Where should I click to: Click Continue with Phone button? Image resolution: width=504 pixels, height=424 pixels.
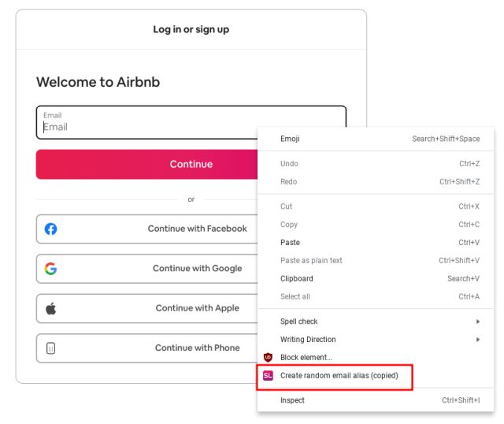pos(147,348)
